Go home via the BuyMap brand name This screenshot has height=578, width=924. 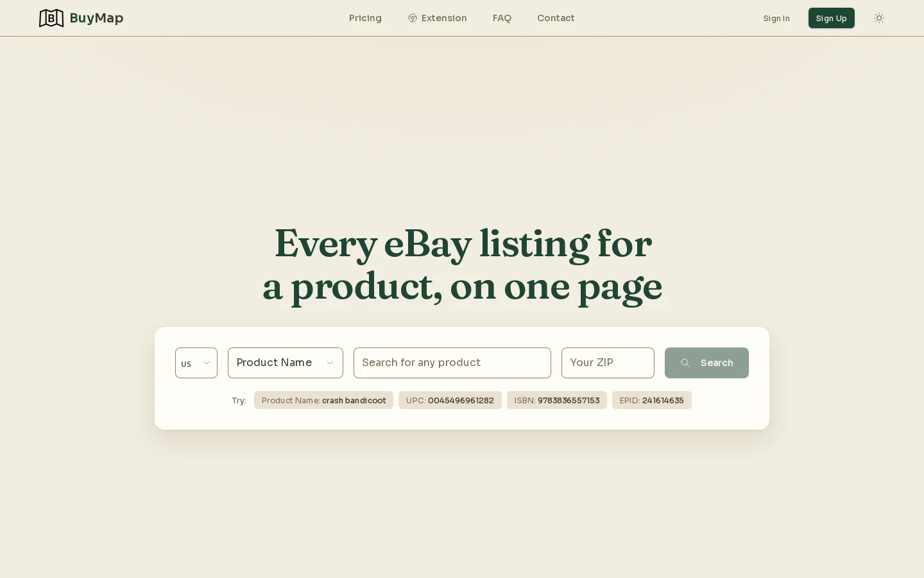96,18
